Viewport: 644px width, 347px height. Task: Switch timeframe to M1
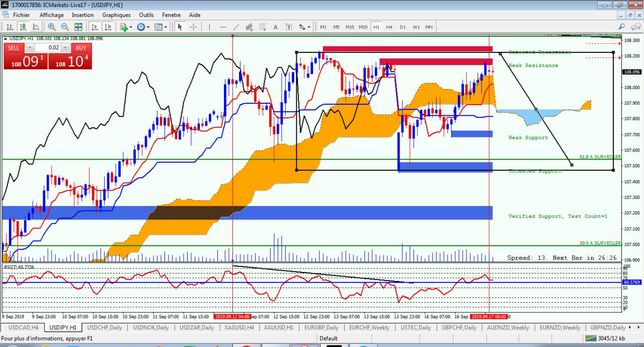pyautogui.click(x=323, y=27)
